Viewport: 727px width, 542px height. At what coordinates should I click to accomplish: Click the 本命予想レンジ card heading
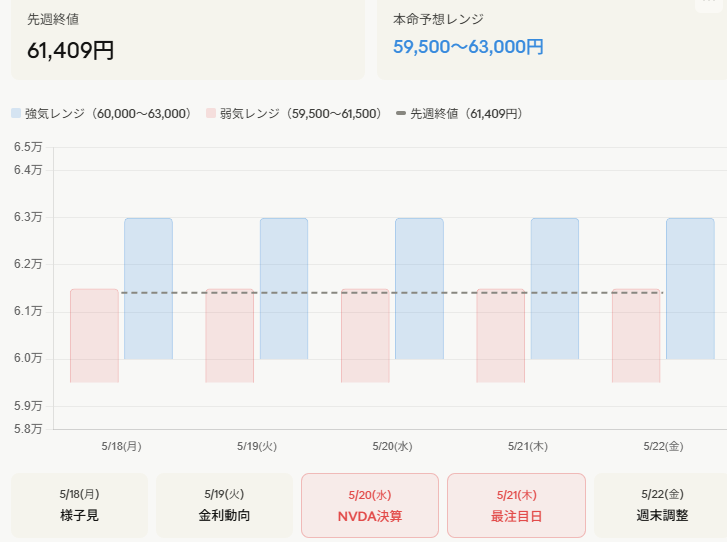tap(438, 19)
